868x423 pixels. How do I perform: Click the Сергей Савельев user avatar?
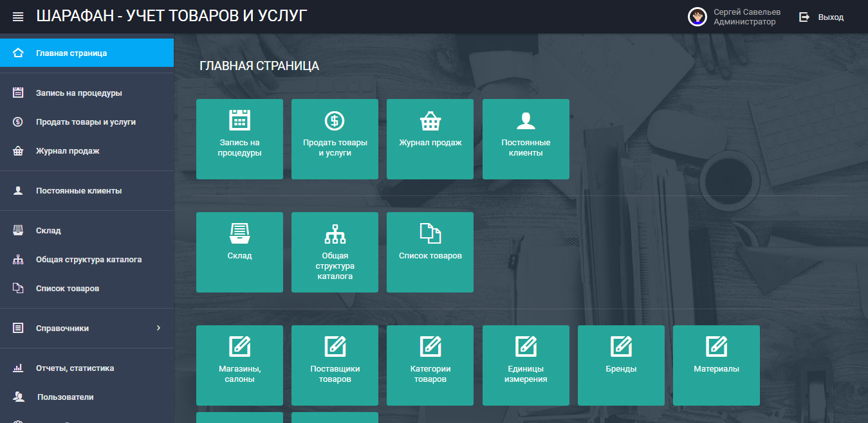tap(697, 17)
